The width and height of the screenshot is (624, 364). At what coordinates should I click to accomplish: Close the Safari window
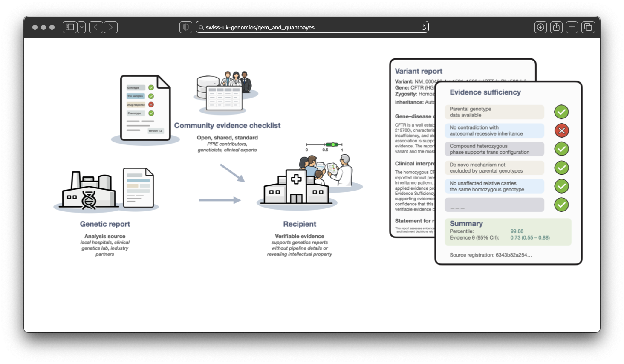click(35, 27)
